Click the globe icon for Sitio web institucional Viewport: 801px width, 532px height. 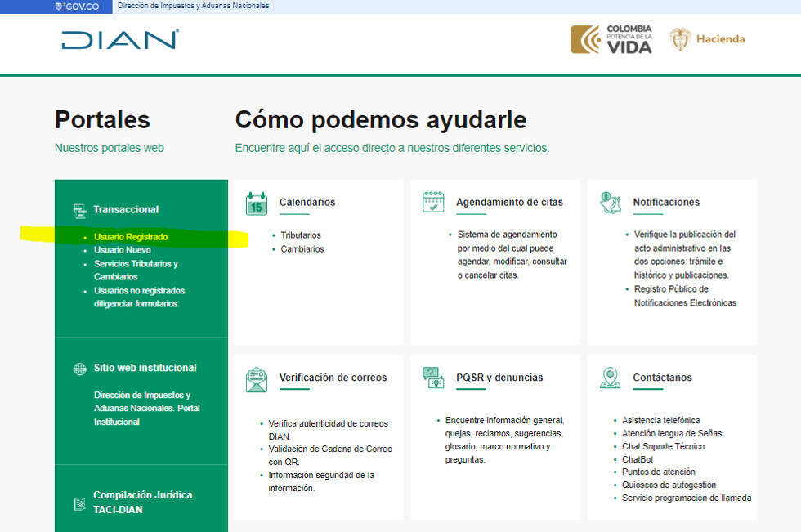(80, 369)
